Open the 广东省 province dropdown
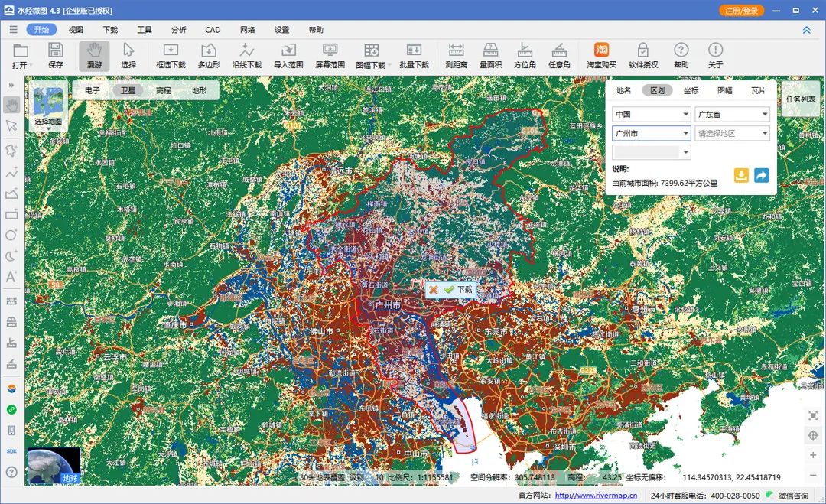The height and width of the screenshot is (504, 826). (732, 114)
